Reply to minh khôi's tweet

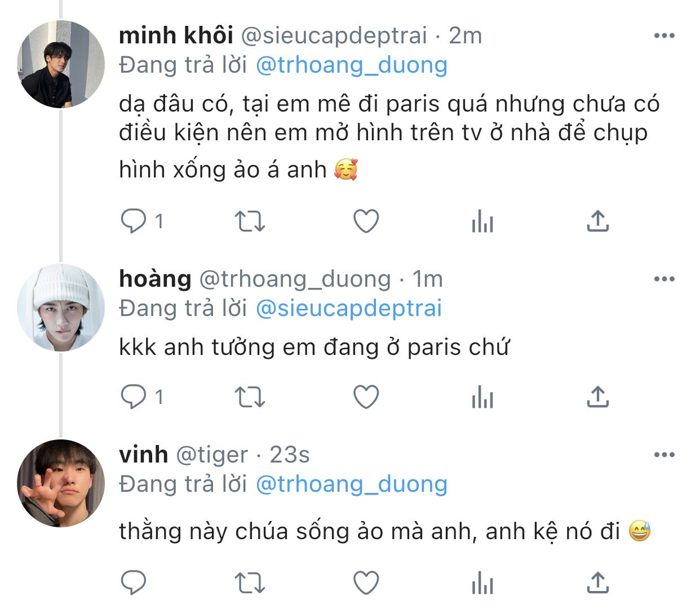point(134,221)
